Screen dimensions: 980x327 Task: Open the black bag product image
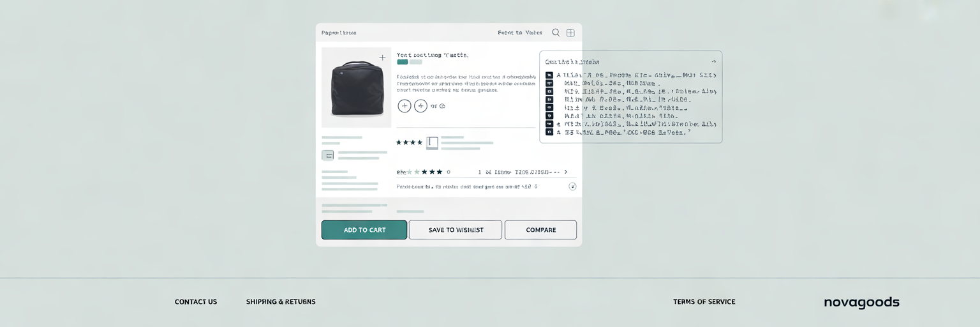pyautogui.click(x=356, y=87)
